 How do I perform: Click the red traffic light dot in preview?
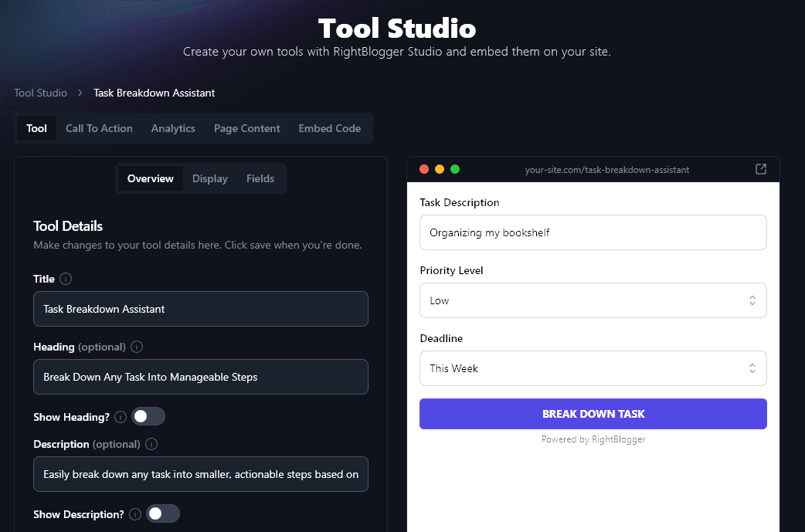pos(424,168)
